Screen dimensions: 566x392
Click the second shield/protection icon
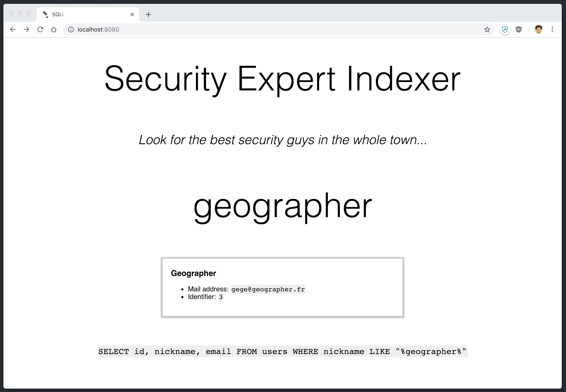point(518,29)
